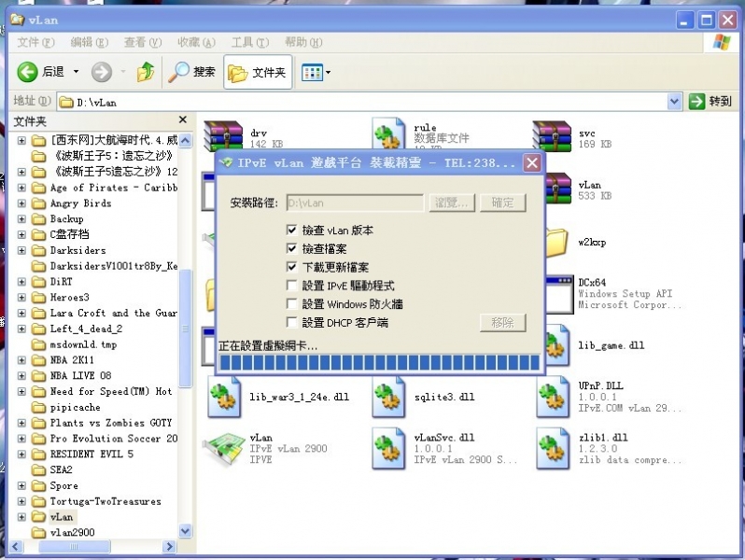This screenshot has width=745, height=560.
Task: Launch the vLan IPvE application icon
Action: click(223, 448)
